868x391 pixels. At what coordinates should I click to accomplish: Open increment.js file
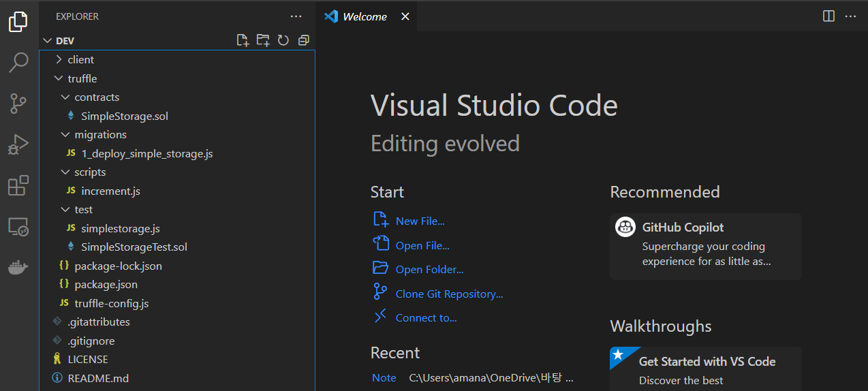pyautogui.click(x=177, y=191)
